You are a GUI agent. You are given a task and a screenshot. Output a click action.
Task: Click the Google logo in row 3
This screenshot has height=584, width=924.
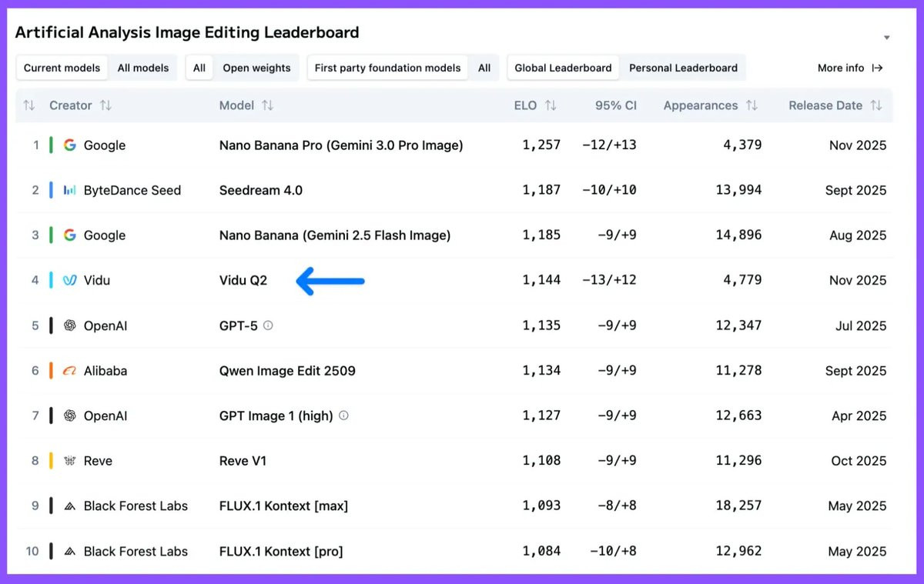tap(70, 235)
